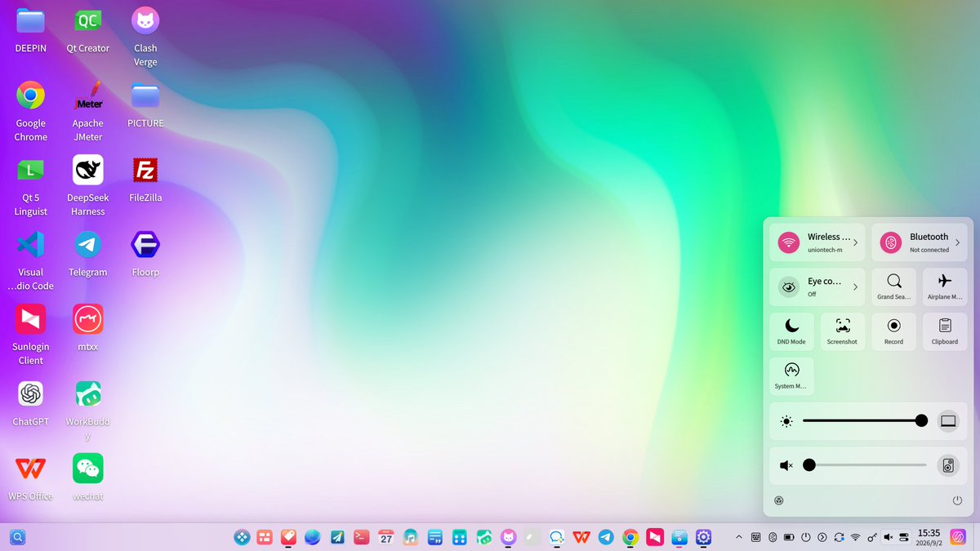Toggle the pink Bluetooth button
Viewport: 980px width, 551px height.
(891, 242)
